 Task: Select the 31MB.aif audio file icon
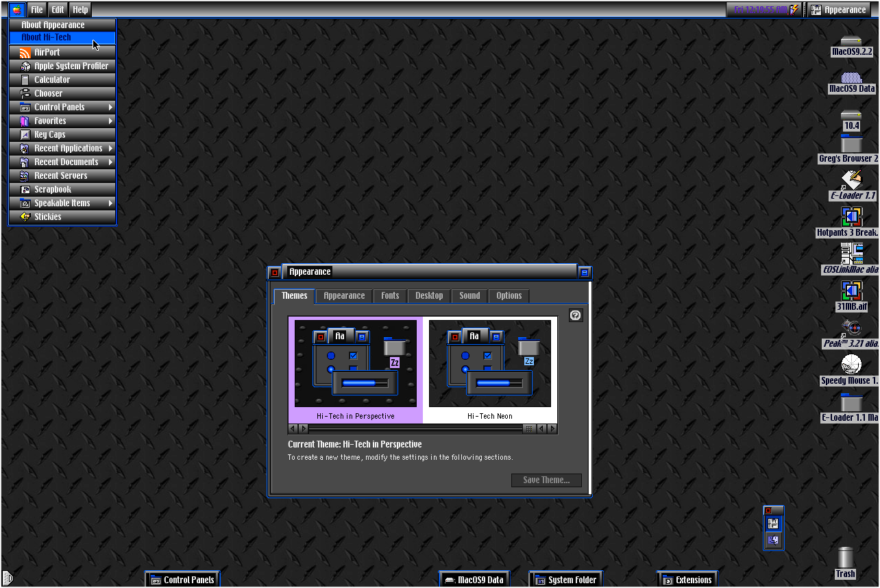(x=851, y=291)
